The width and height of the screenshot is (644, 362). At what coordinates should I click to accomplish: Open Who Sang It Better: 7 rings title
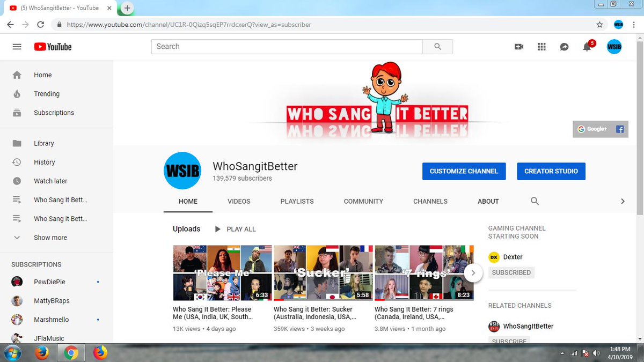point(414,313)
